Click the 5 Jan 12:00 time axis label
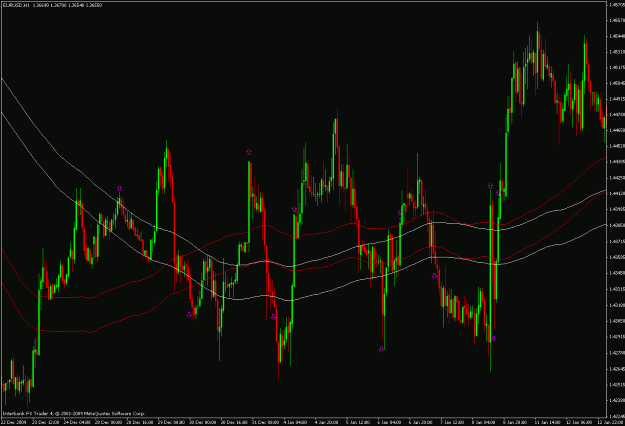625x426 pixels. [358, 422]
